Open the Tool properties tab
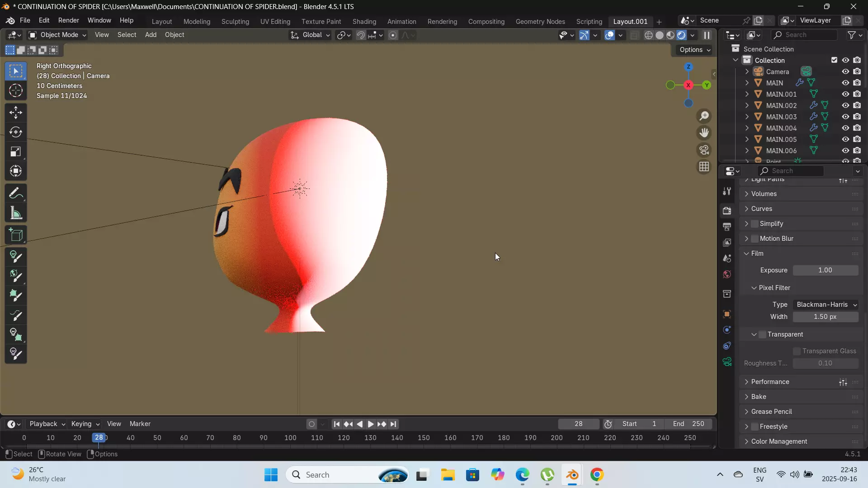The height and width of the screenshot is (488, 868). (x=727, y=191)
